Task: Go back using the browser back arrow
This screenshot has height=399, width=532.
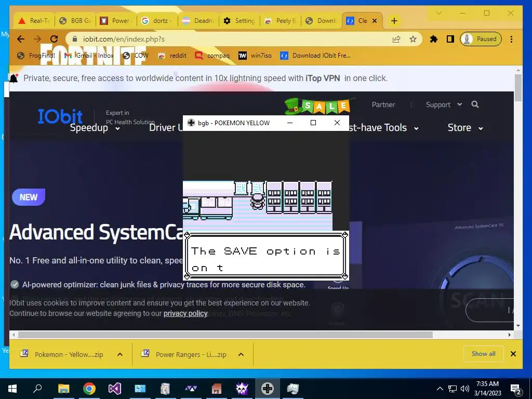Action: pyautogui.click(x=21, y=39)
